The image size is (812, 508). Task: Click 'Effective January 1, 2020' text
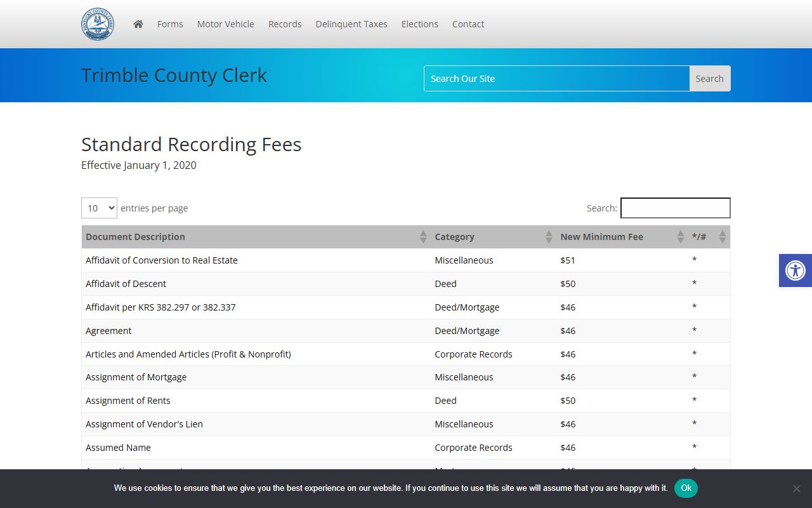coord(139,165)
